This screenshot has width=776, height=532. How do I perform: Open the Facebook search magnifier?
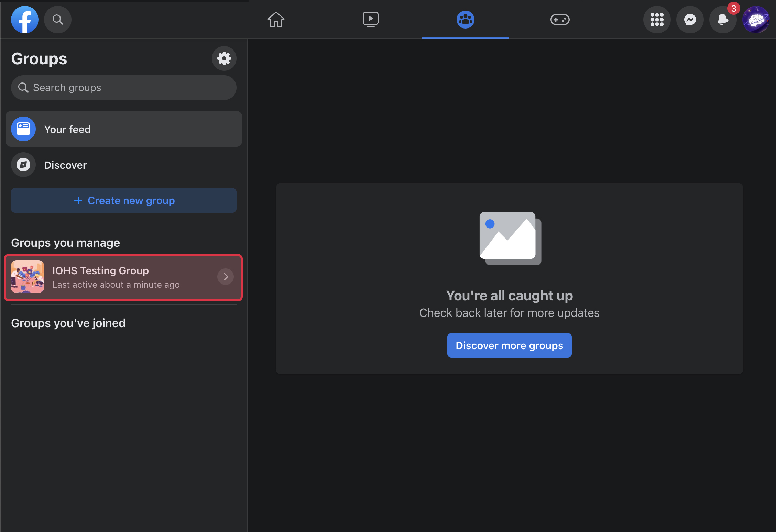pyautogui.click(x=57, y=20)
